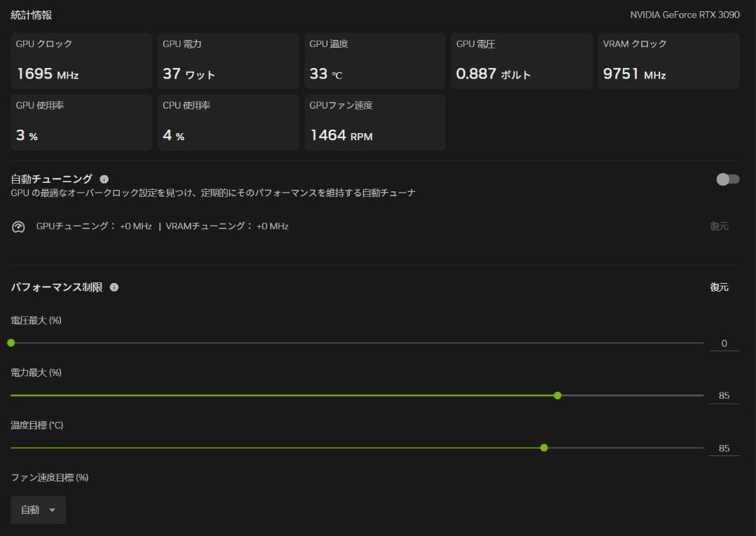Click the GPU 温度 stat tile
756x536 pixels.
[375, 60]
